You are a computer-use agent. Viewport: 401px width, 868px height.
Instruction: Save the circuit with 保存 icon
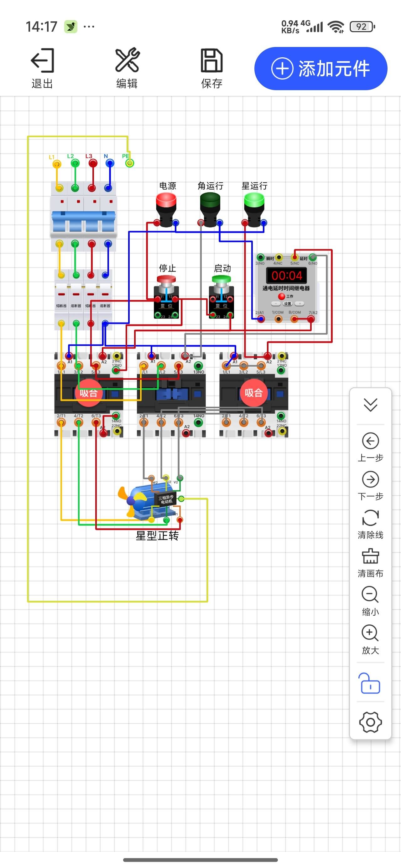point(212,61)
